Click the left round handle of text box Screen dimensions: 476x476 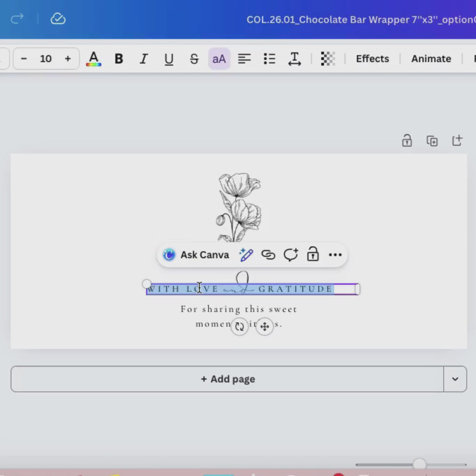pyautogui.click(x=146, y=284)
